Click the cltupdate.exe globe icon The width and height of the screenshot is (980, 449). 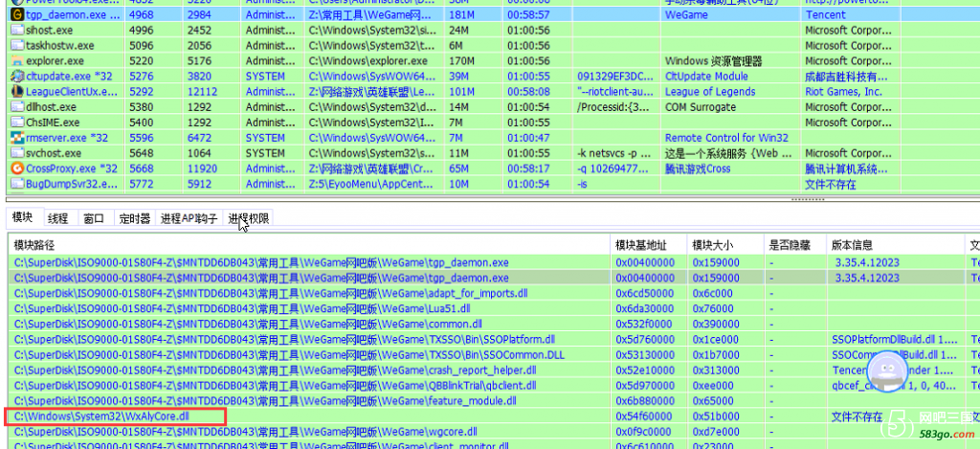coord(17,77)
